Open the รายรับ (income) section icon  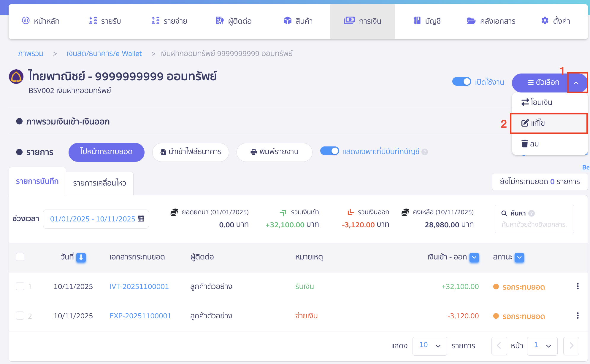coord(93,21)
